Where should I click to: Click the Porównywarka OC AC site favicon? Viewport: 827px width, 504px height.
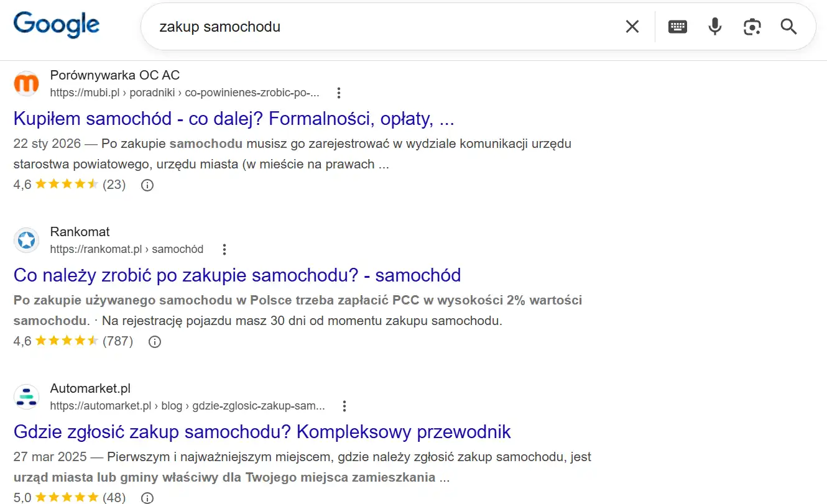[25, 83]
